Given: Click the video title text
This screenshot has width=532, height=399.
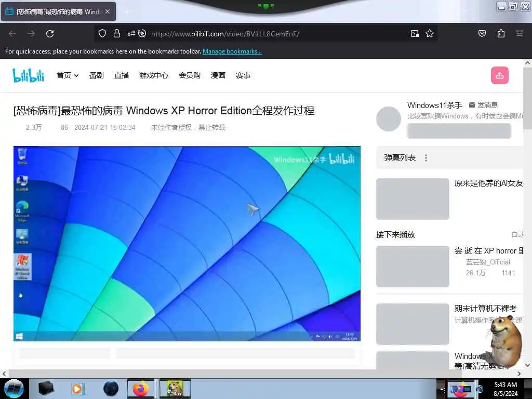Looking at the screenshot, I should (x=164, y=111).
